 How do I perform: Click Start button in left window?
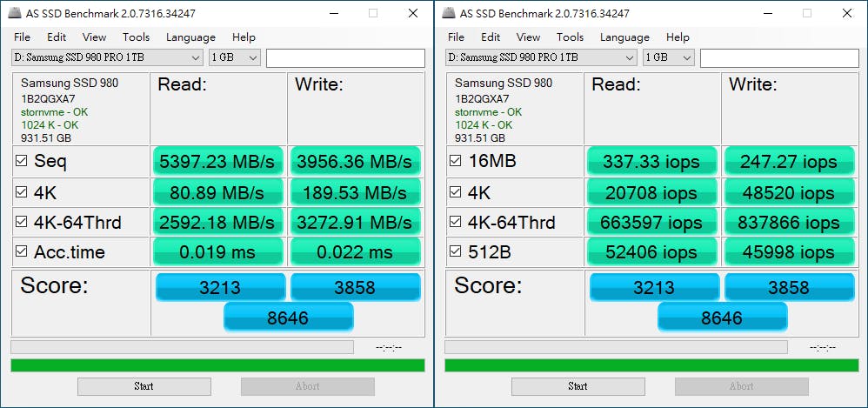[144, 386]
